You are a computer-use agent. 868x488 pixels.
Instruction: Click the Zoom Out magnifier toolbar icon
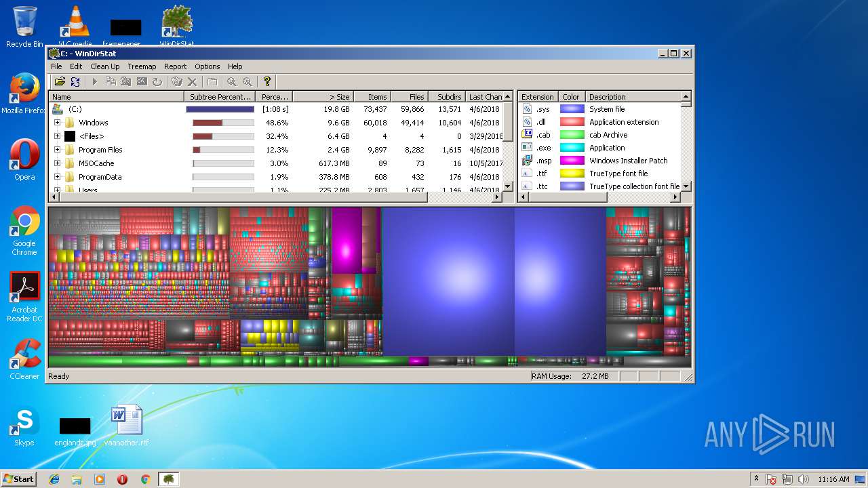coord(248,81)
